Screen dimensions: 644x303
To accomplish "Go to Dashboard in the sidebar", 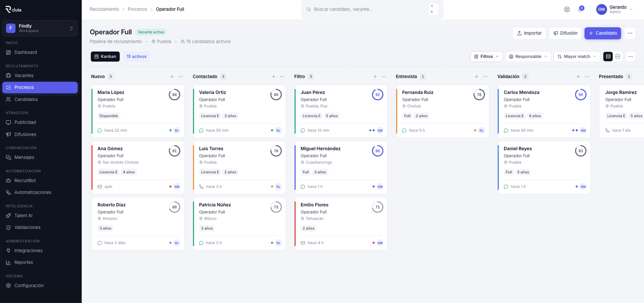I will [40, 52].
